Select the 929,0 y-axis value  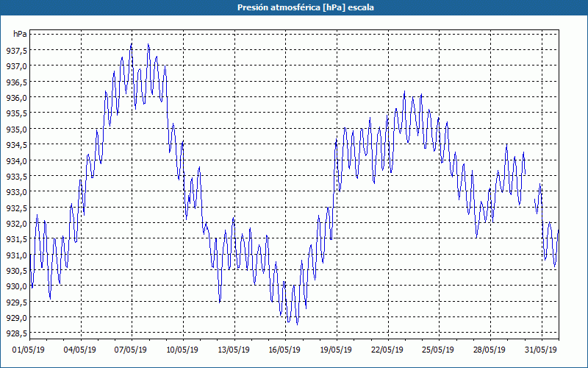[16, 317]
